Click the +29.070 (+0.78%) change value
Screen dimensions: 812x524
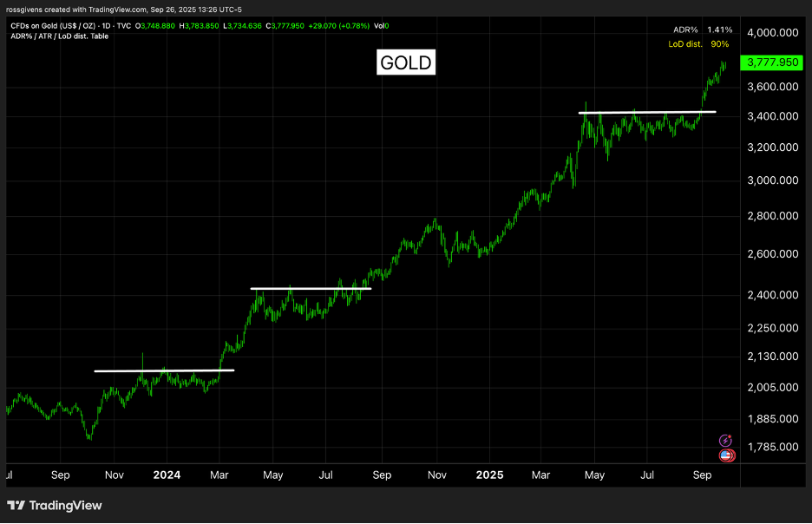click(x=338, y=26)
